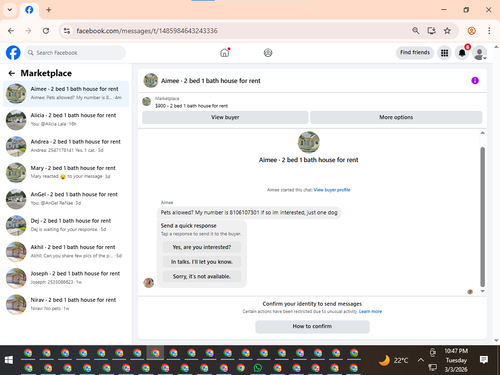
Task: Bookmark this page with star icon
Action: pyautogui.click(x=447, y=31)
